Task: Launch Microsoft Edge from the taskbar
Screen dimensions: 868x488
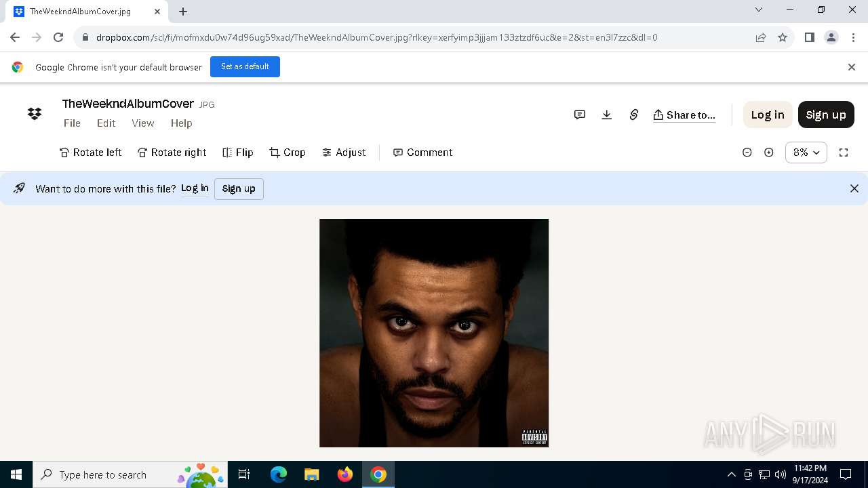Action: tap(279, 474)
